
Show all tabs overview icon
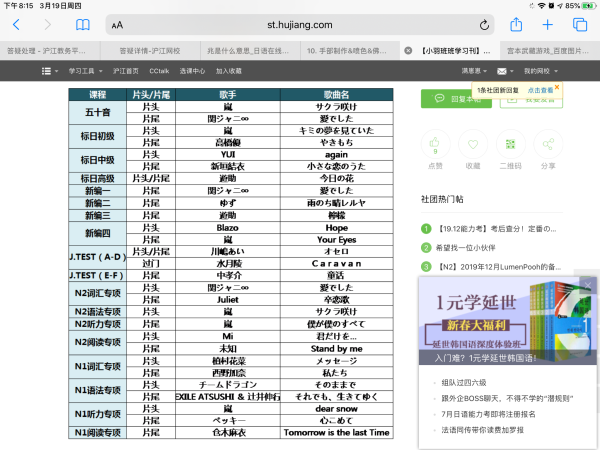[580, 25]
